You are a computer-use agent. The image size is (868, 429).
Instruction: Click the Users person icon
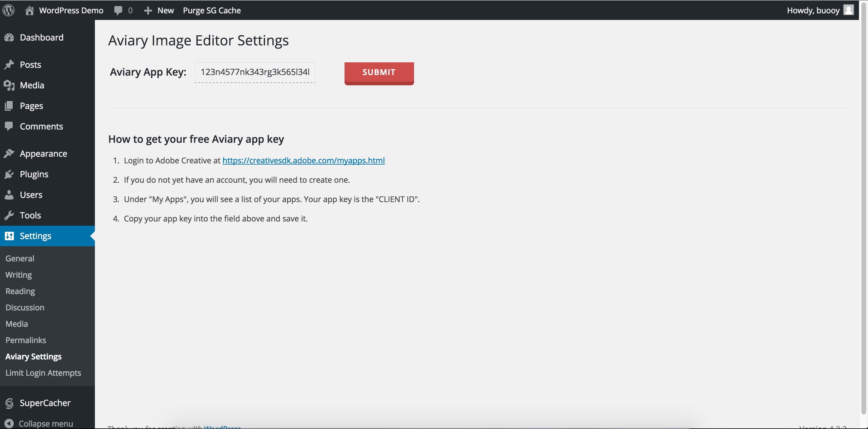[9, 195]
